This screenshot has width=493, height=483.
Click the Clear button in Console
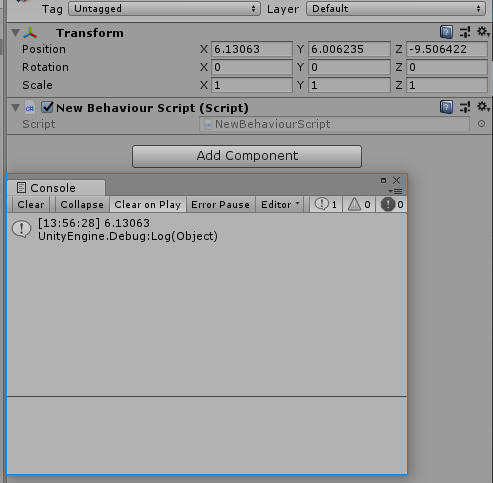click(31, 204)
